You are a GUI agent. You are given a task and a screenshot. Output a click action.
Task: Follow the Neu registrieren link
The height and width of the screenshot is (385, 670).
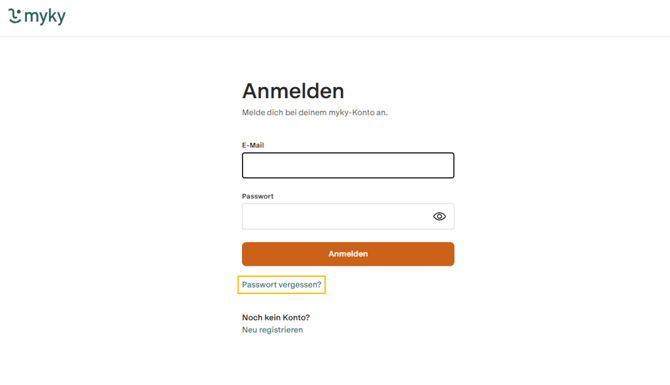[272, 330]
